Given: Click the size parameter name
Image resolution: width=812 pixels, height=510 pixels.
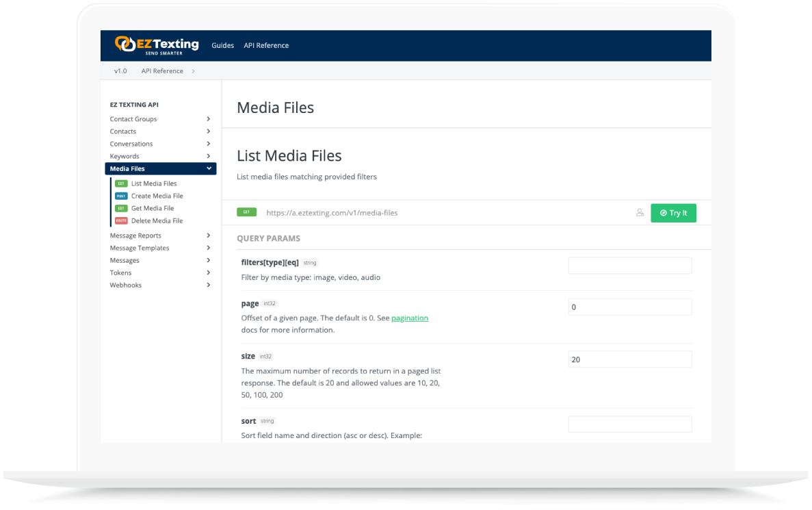Looking at the screenshot, I should click(x=248, y=356).
